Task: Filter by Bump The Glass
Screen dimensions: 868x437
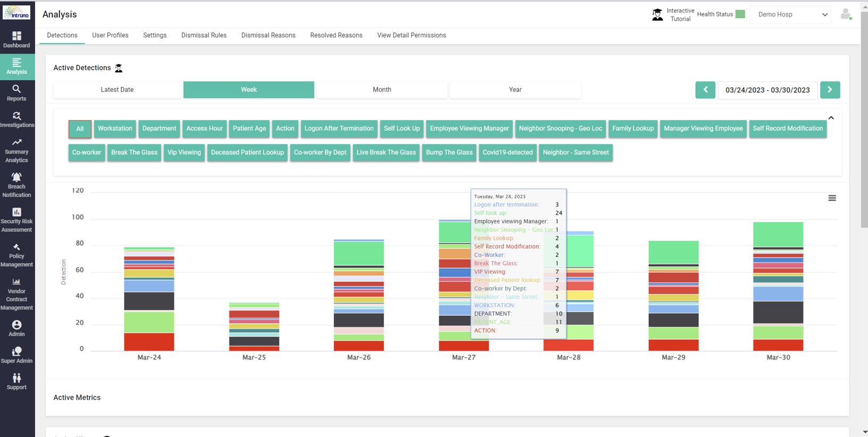Action: point(449,153)
